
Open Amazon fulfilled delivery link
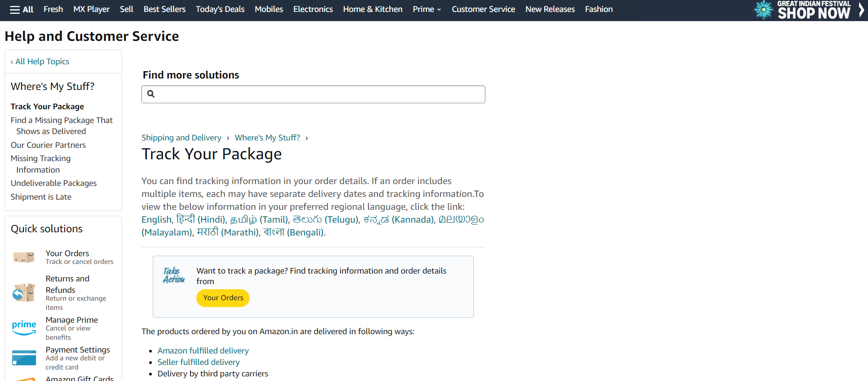[203, 351]
